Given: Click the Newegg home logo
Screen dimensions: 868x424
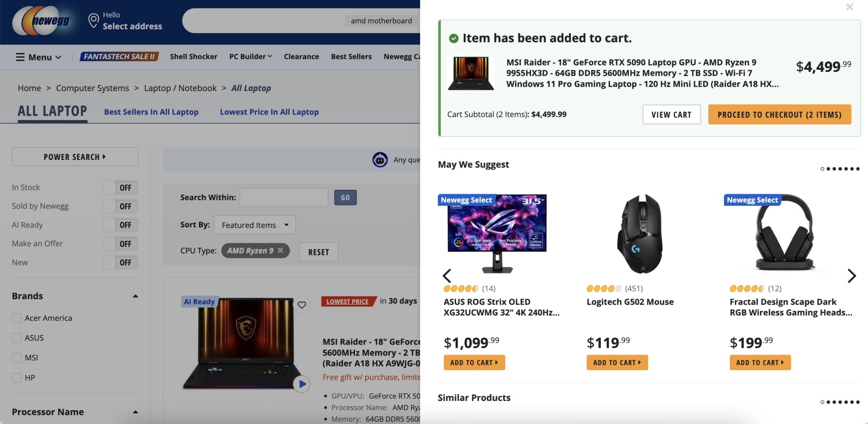Looking at the screenshot, I should tap(42, 22).
